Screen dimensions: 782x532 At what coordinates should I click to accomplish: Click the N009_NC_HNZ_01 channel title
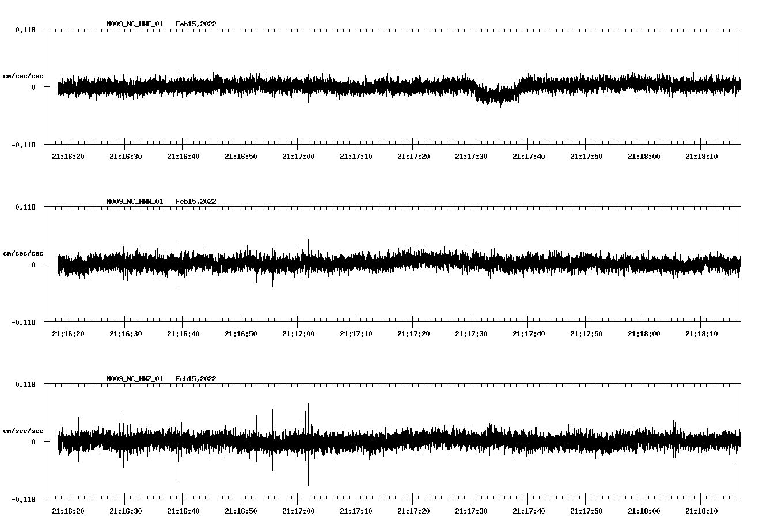point(135,379)
